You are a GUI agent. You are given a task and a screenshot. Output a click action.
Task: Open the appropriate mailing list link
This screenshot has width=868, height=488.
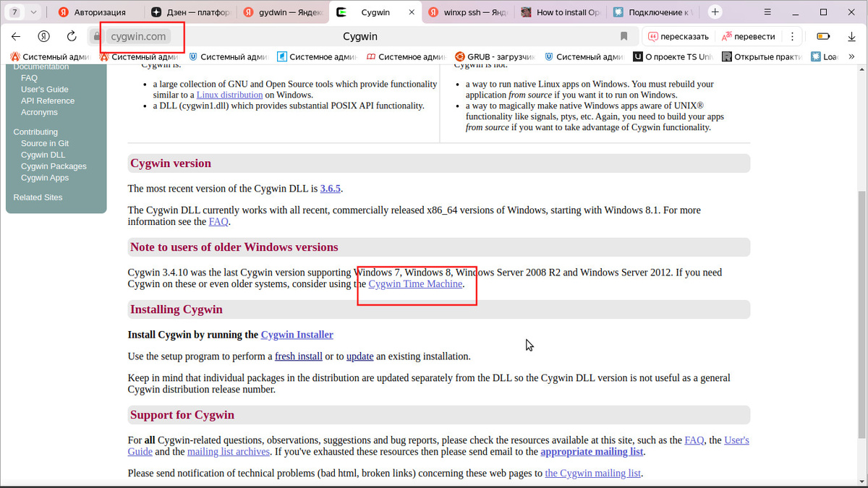tap(592, 452)
